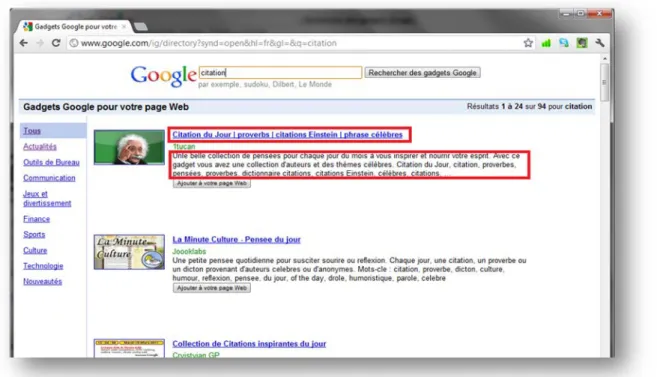Click the address bar URL
Image resolution: width=657 pixels, height=377 pixels.
(209, 43)
